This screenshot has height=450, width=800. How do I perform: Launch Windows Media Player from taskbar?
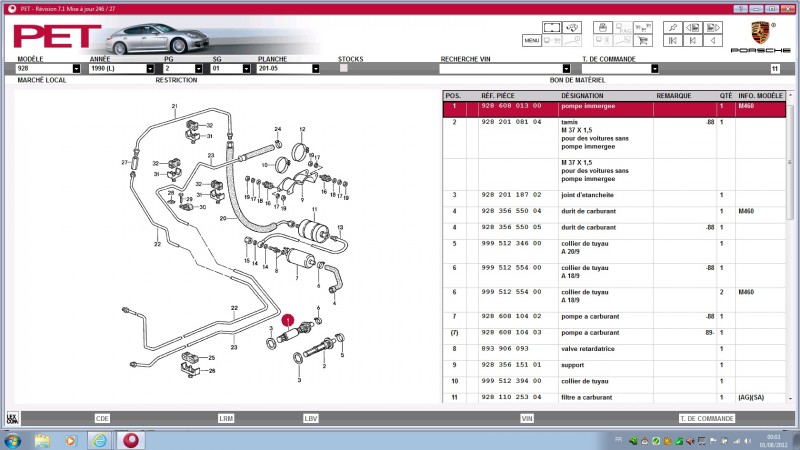[x=70, y=440]
